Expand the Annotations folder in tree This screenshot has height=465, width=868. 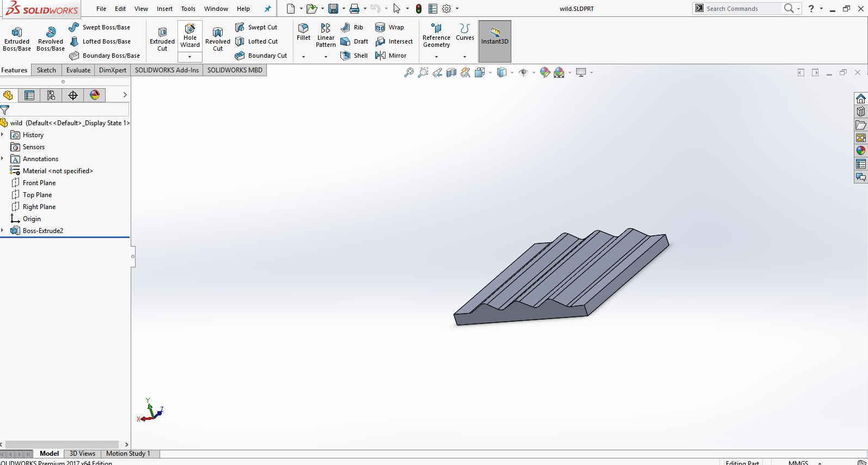(3, 159)
